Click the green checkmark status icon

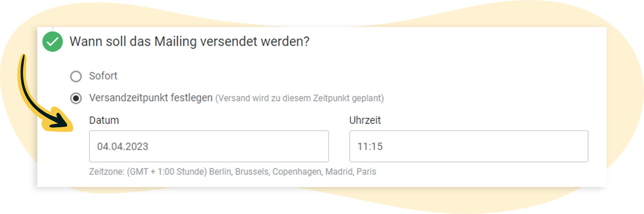pos(52,42)
